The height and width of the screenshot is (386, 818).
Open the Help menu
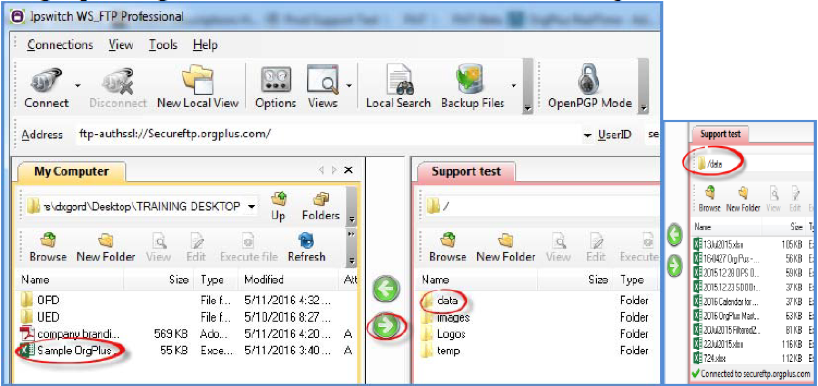point(205,45)
